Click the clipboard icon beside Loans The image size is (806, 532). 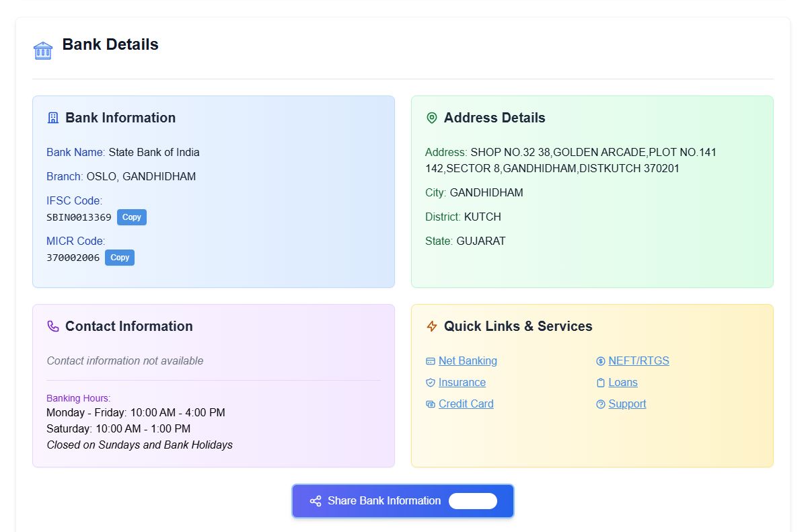pos(601,383)
